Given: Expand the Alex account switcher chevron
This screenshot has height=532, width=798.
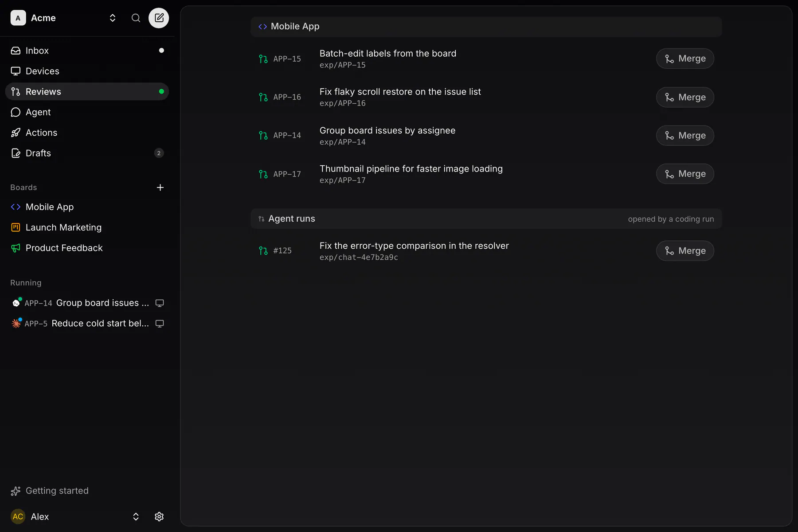Looking at the screenshot, I should [136, 516].
